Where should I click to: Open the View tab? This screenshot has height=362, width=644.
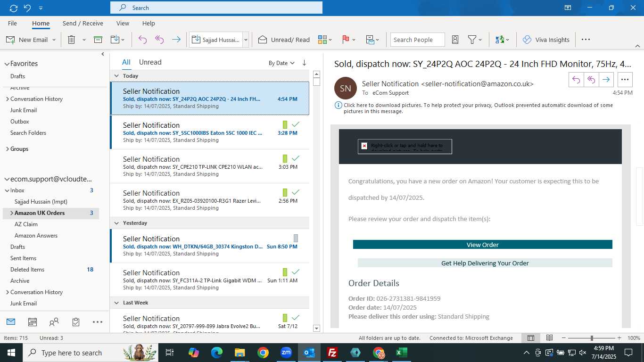click(123, 23)
